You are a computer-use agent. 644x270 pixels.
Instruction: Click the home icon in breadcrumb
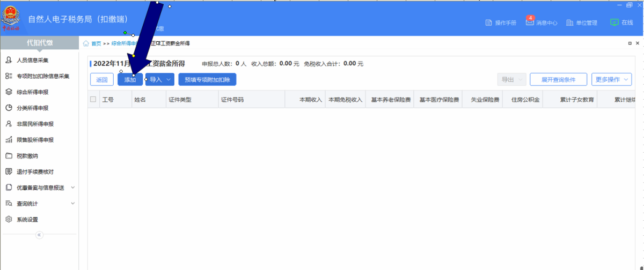pos(86,43)
